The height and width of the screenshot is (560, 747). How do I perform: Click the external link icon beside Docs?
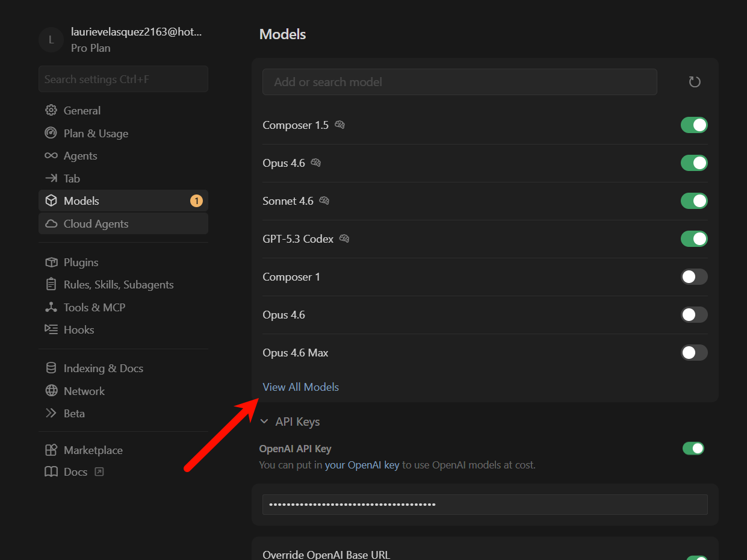tap(99, 472)
